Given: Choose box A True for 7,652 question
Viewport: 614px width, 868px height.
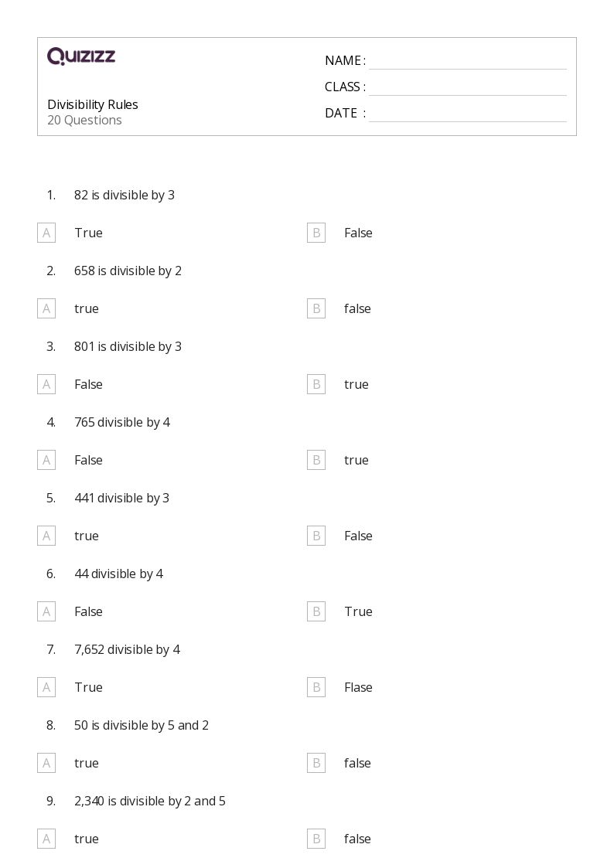Looking at the screenshot, I should (46, 687).
